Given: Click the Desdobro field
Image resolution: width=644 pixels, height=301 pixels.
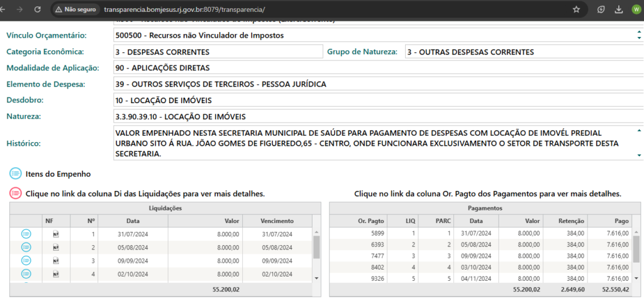Looking at the screenshot, I should pos(379,100).
